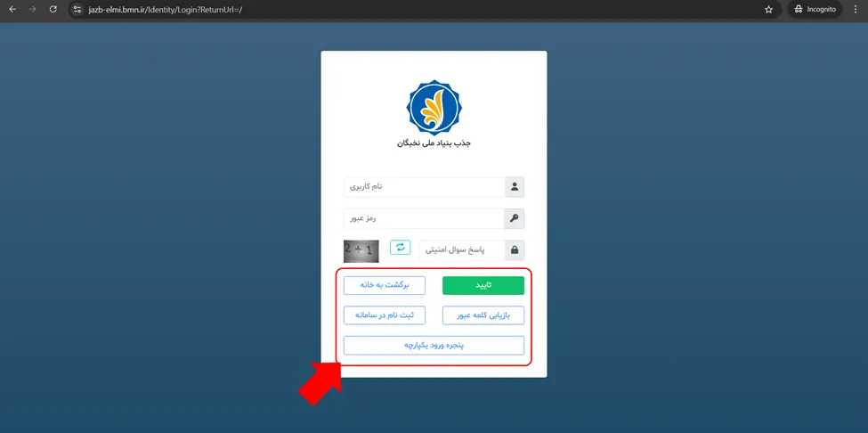Viewport: 868px width, 433px height.
Task: Refresh the captcha with the reload icon
Action: tap(401, 247)
